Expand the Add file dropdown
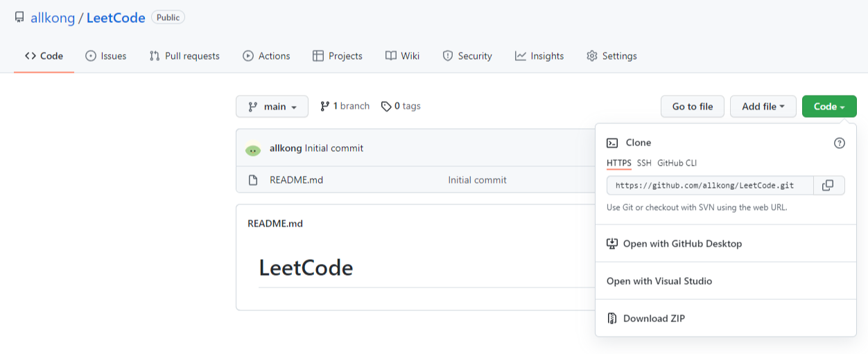 (x=763, y=107)
